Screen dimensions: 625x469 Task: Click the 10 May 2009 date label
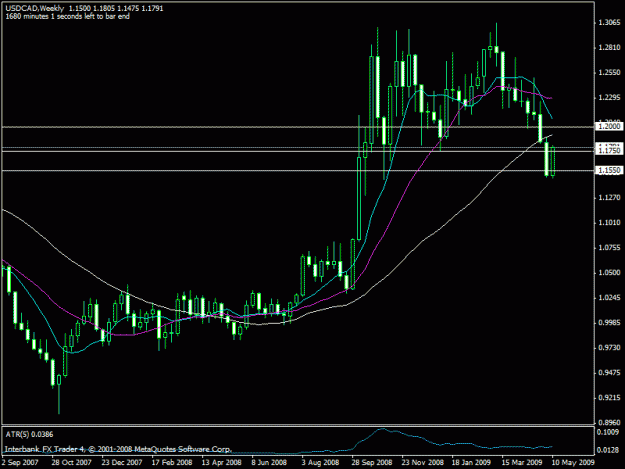point(573,463)
